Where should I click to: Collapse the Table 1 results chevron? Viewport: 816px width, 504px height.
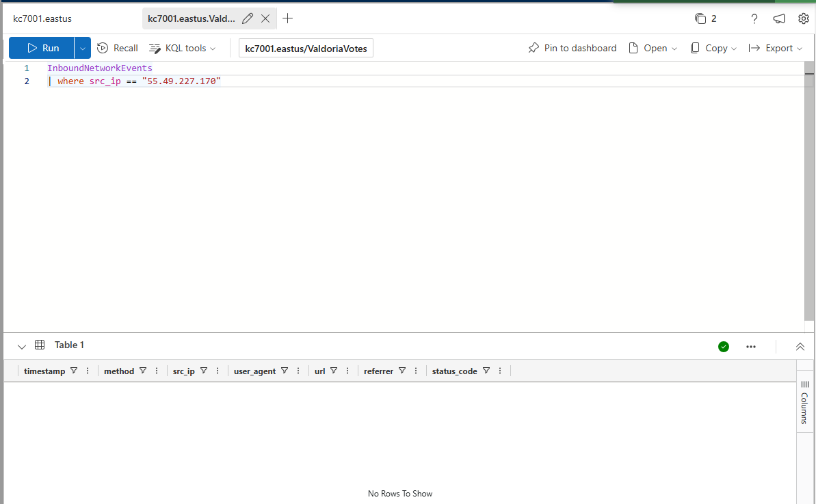21,346
